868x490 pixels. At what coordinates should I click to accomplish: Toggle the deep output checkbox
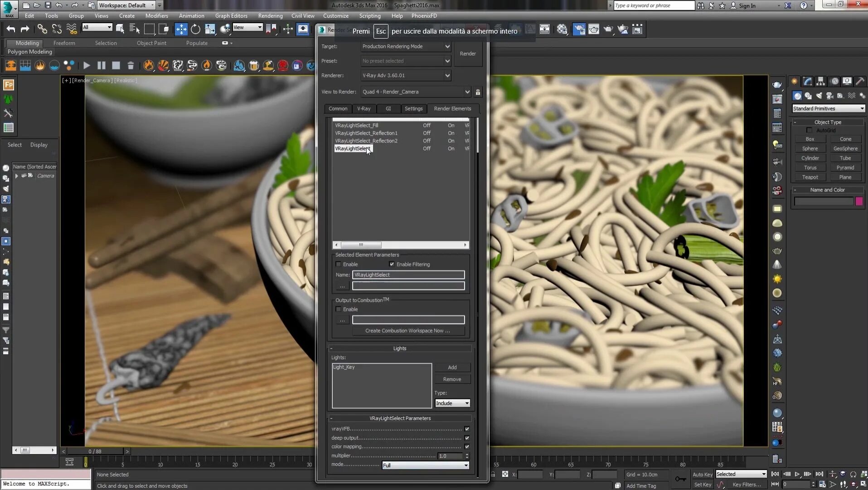467,438
